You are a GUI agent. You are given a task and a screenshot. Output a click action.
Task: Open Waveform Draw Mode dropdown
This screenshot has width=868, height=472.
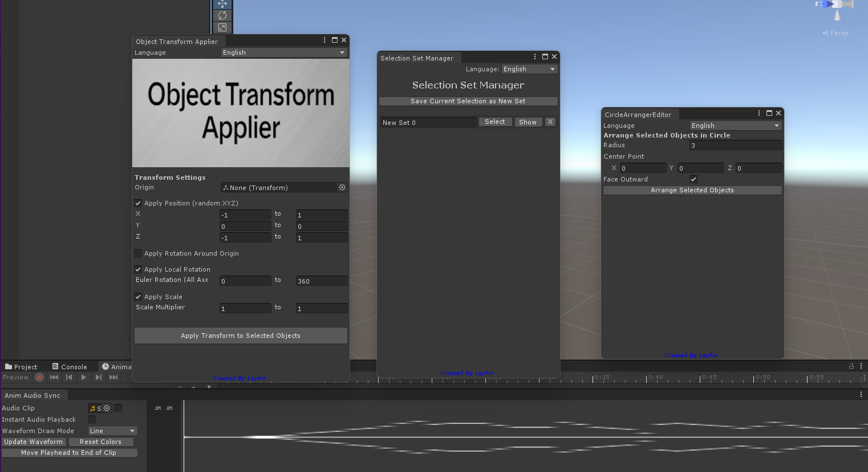point(113,431)
